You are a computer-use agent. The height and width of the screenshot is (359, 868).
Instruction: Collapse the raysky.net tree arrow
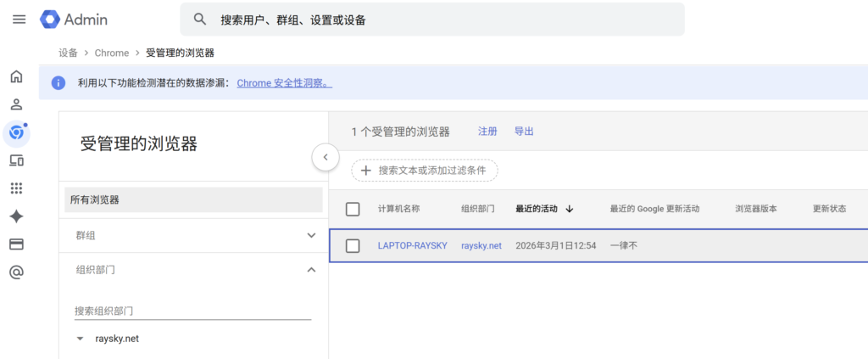[x=80, y=339]
